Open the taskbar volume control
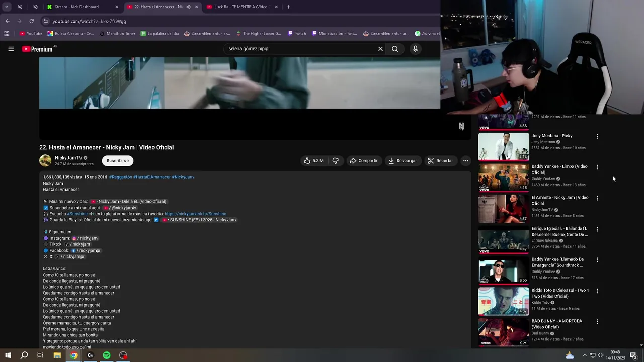Image resolution: width=644 pixels, height=362 pixels. pos(600,355)
